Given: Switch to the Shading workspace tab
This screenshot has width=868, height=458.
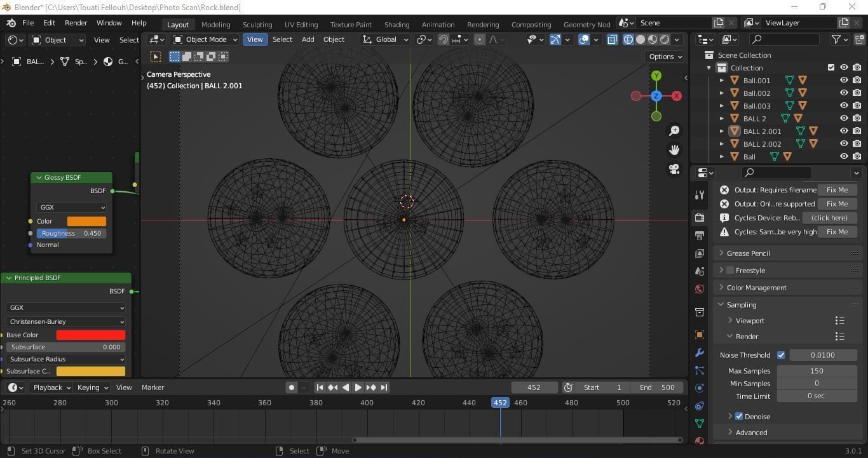Looking at the screenshot, I should pyautogui.click(x=397, y=25).
